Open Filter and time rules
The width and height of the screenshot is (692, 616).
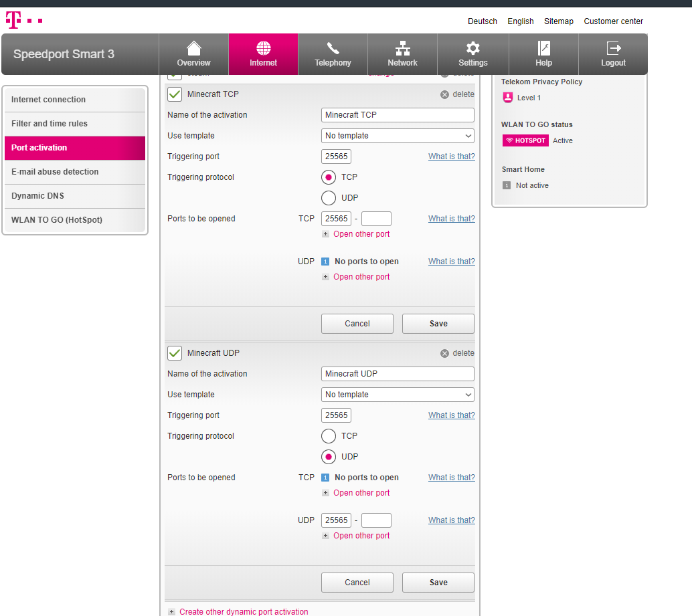[x=75, y=124]
